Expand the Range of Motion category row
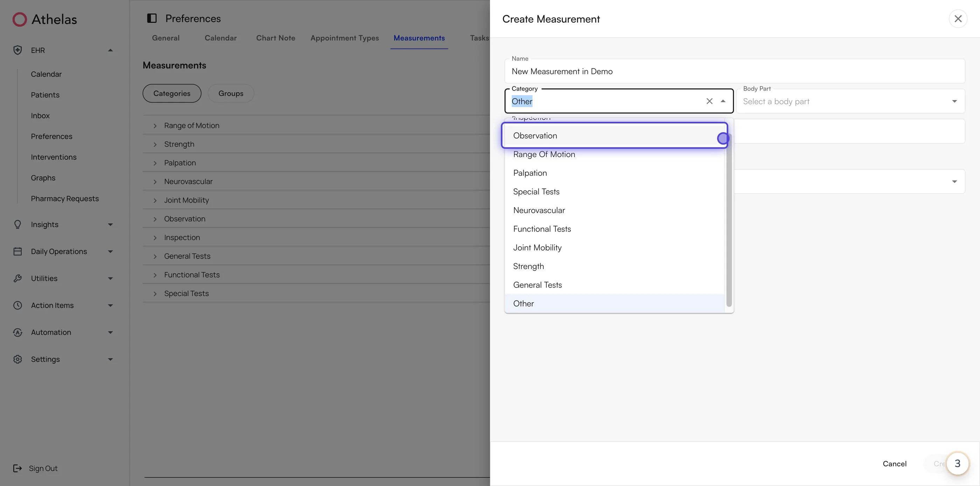Viewport: 980px width, 486px height. click(316, 125)
